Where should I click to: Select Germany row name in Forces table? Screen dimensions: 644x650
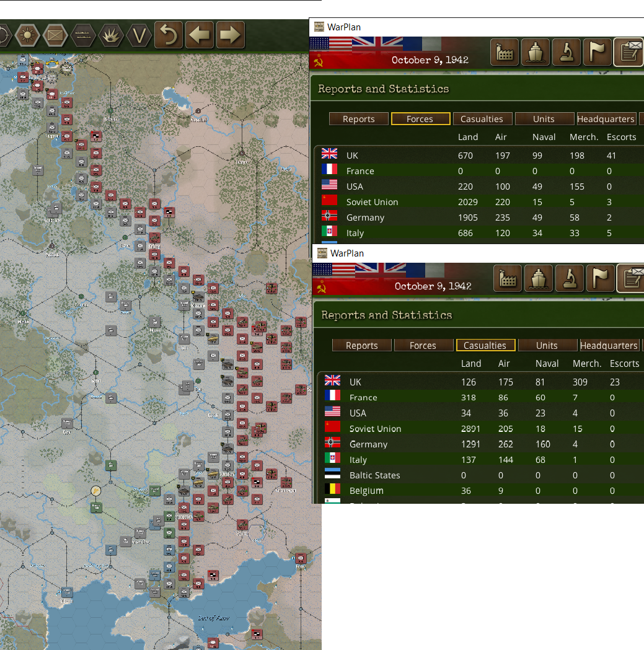tap(365, 218)
